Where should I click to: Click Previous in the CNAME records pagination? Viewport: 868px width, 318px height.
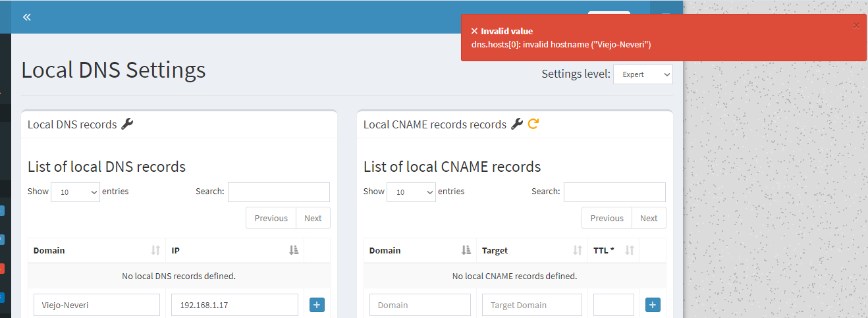(x=607, y=218)
